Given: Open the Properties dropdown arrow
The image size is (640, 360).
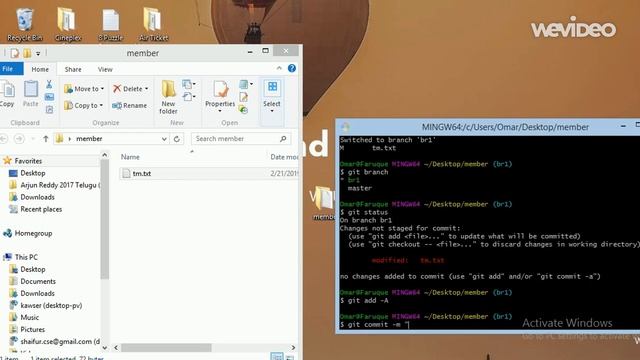Looking at the screenshot, I should [220, 111].
